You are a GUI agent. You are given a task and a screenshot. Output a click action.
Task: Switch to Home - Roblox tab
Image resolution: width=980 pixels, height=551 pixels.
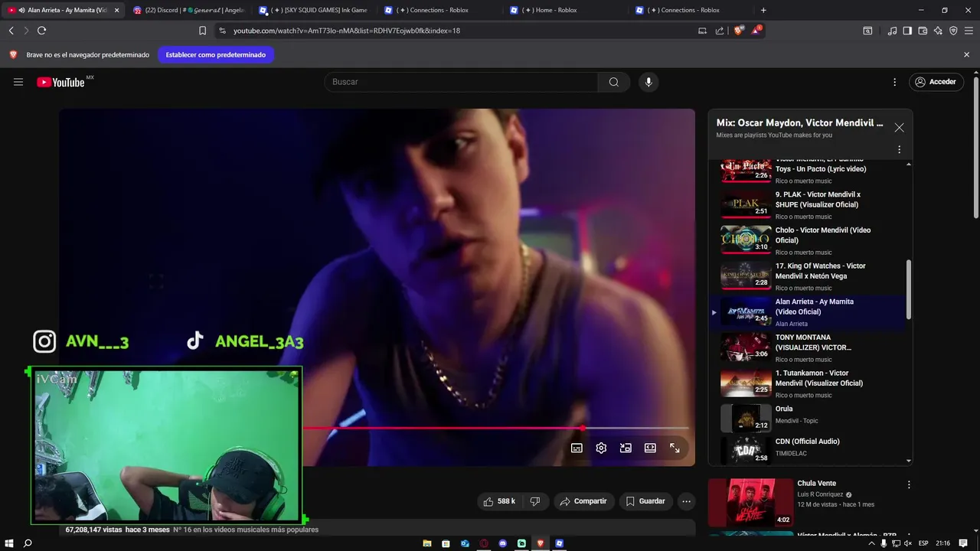click(565, 10)
